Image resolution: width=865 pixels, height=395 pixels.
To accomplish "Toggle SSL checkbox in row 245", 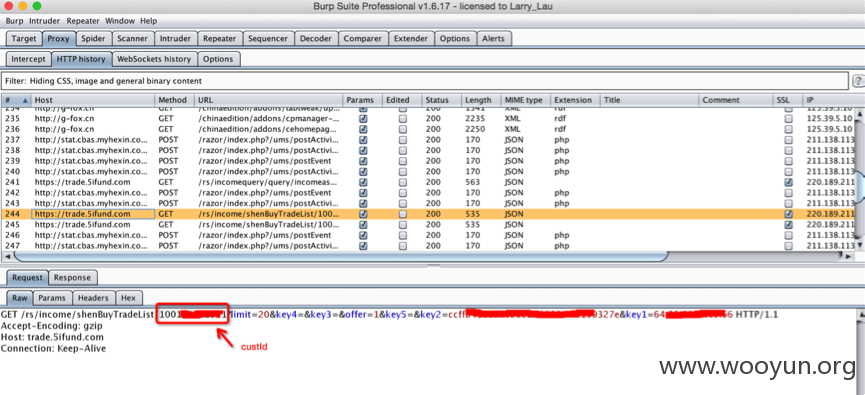I will tap(788, 225).
